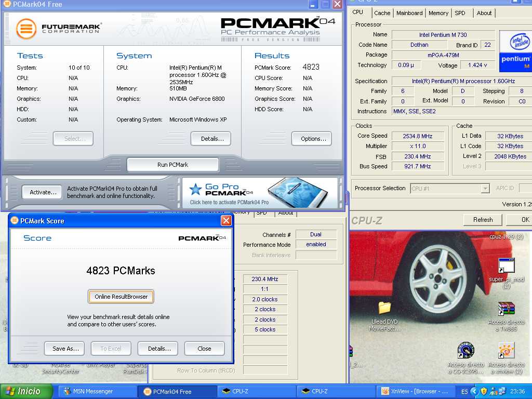The image size is (532, 399).
Task: Click the Inicio start button
Action: 26,391
